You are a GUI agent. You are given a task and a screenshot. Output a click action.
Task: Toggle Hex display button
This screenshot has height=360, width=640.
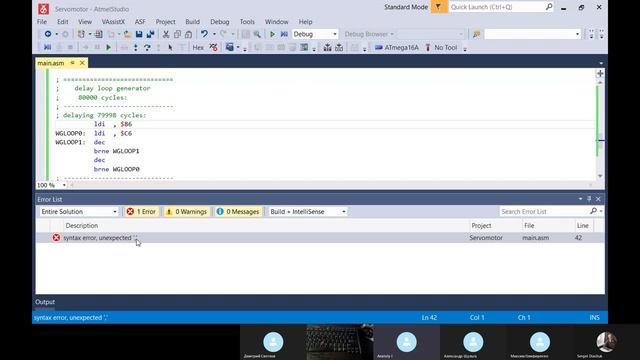[198, 48]
